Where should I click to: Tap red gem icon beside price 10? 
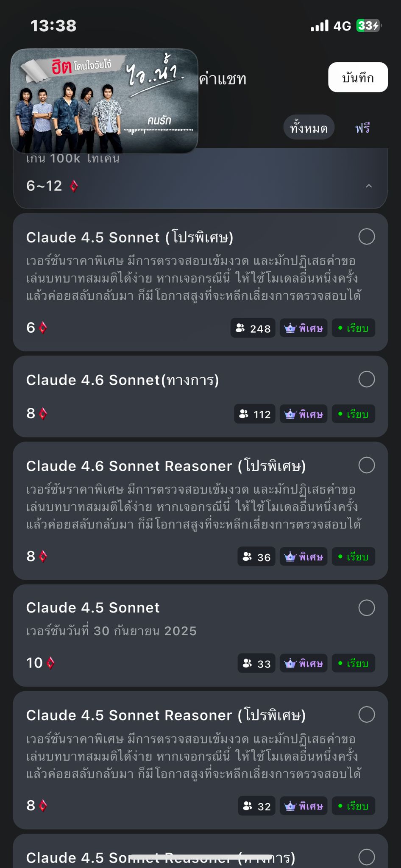click(50, 663)
